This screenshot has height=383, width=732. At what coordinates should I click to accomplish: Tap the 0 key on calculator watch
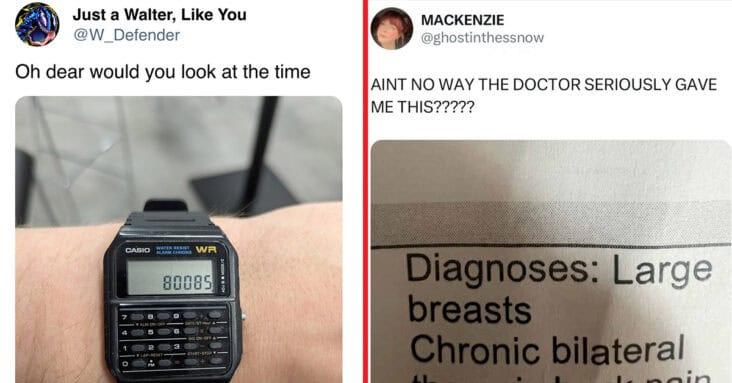click(x=139, y=364)
